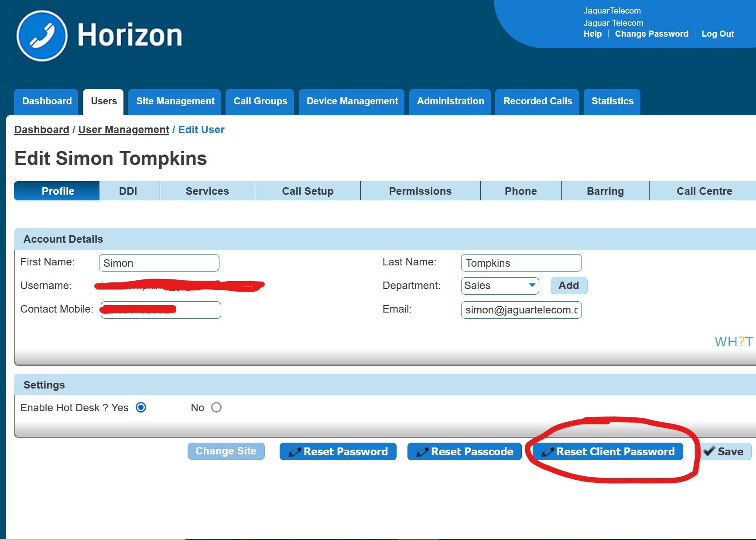Disable Hot Desk by selecting No
This screenshot has height=540, width=756.
pyautogui.click(x=216, y=407)
